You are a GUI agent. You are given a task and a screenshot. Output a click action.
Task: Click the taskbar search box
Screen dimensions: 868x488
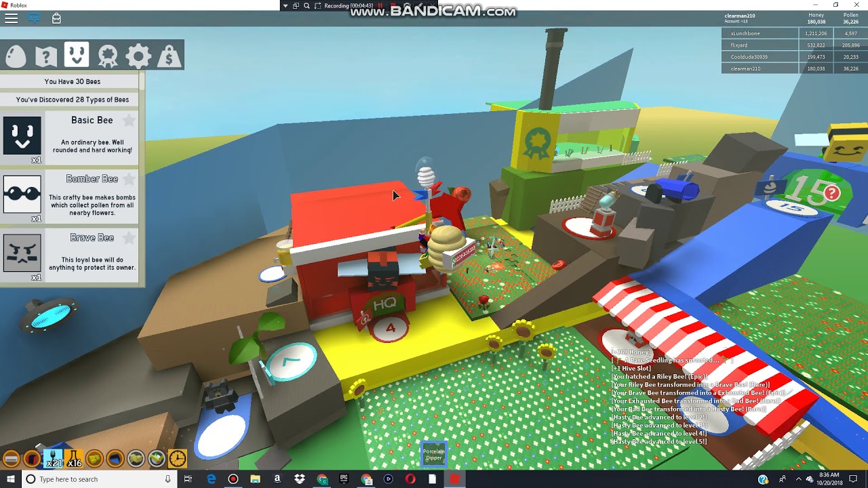(x=99, y=479)
